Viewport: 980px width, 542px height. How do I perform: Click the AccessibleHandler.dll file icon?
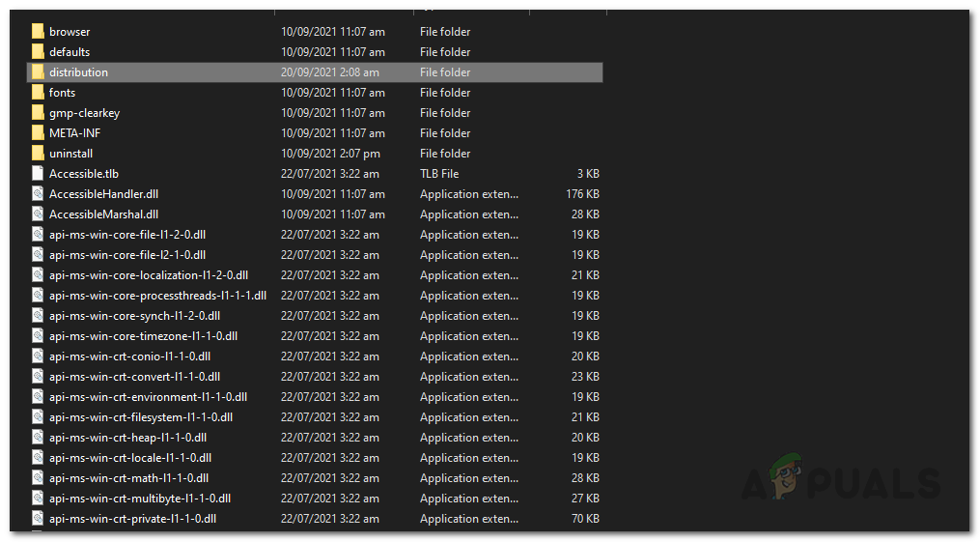[38, 194]
